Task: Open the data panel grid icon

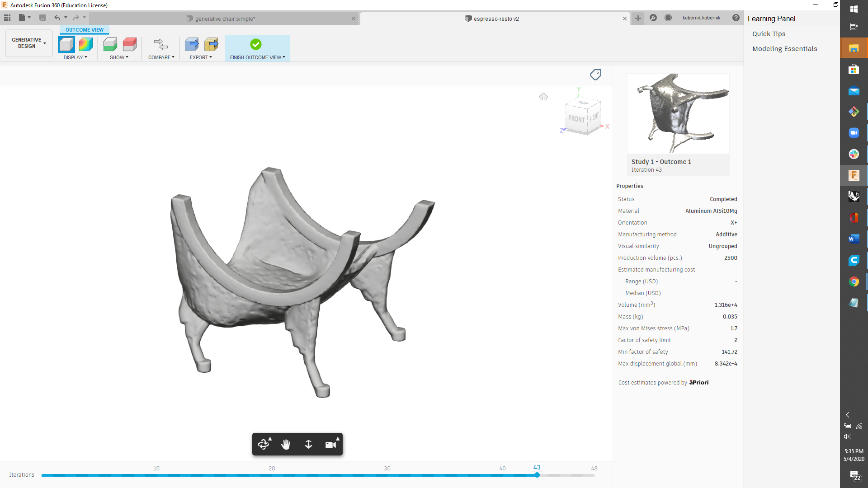Action: coord(7,18)
